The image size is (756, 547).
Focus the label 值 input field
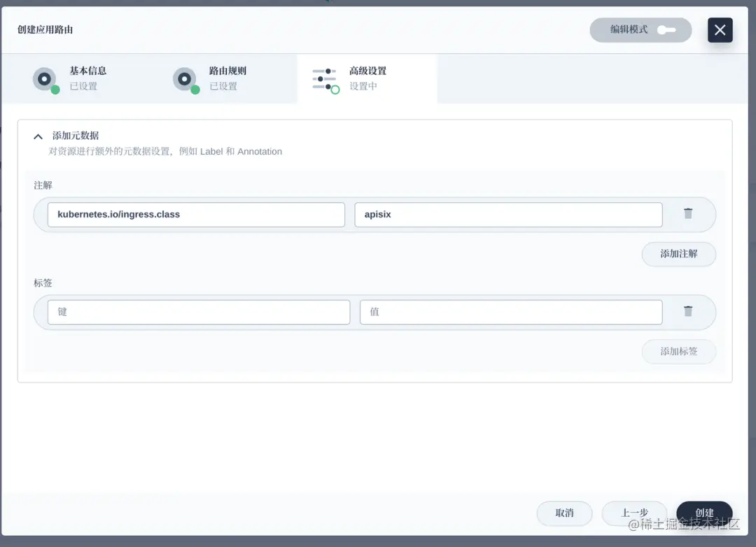[511, 312]
